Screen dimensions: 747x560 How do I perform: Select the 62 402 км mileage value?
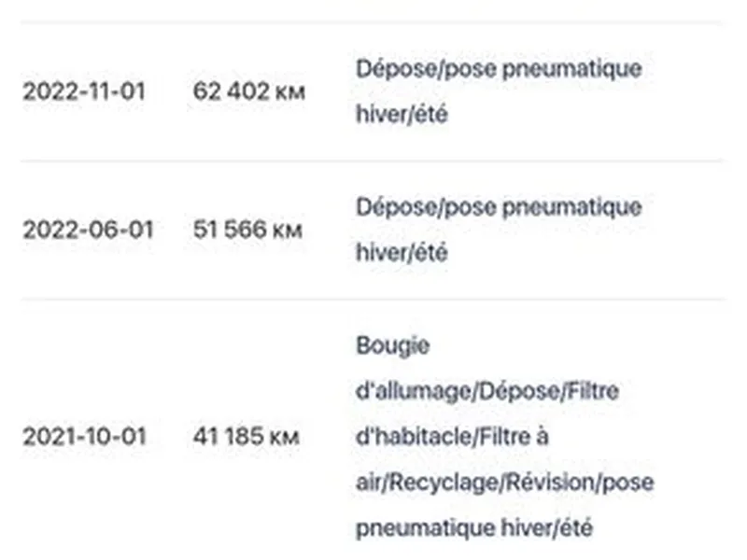pos(248,92)
